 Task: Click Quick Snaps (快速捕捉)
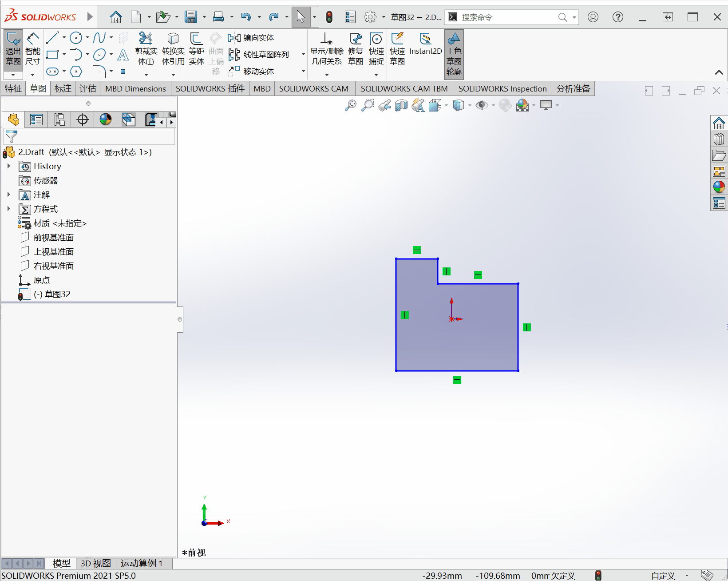point(376,49)
